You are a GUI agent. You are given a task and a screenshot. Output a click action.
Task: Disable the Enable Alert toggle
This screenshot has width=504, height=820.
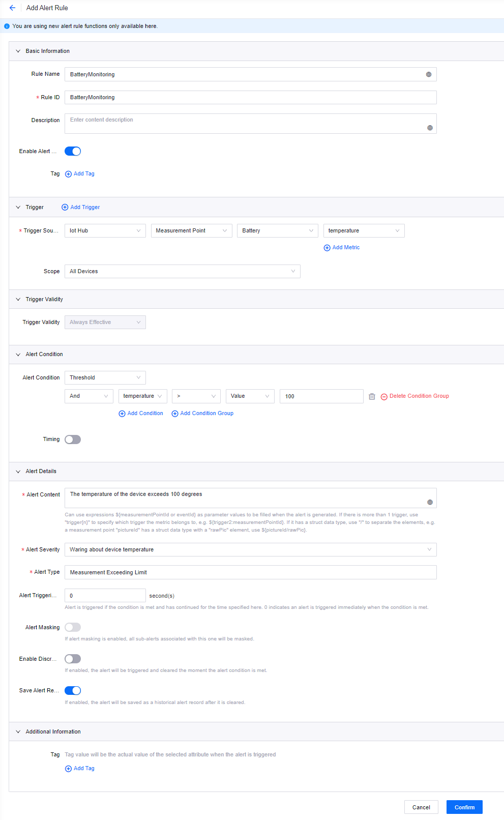point(73,151)
